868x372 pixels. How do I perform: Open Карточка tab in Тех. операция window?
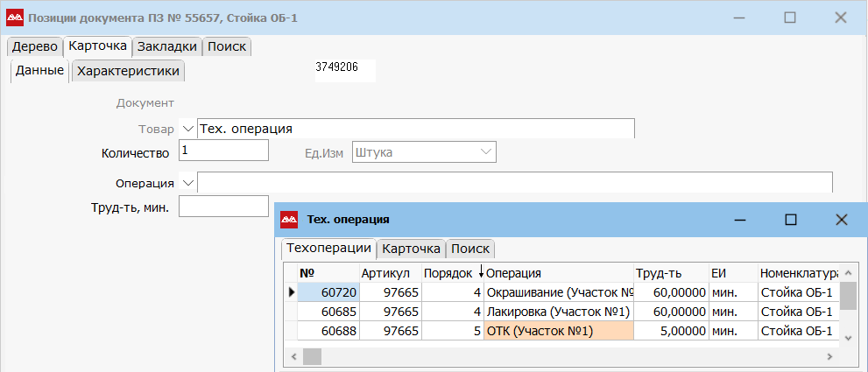tap(411, 249)
